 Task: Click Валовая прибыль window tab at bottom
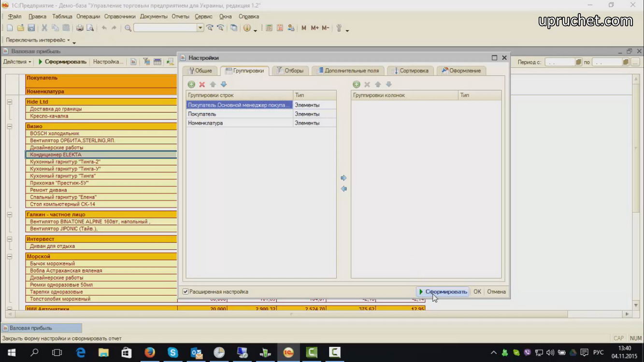(x=42, y=328)
